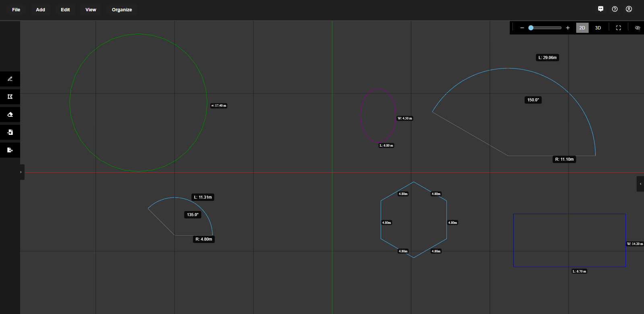Open the Organize menu
644x314 pixels.
pos(122,10)
